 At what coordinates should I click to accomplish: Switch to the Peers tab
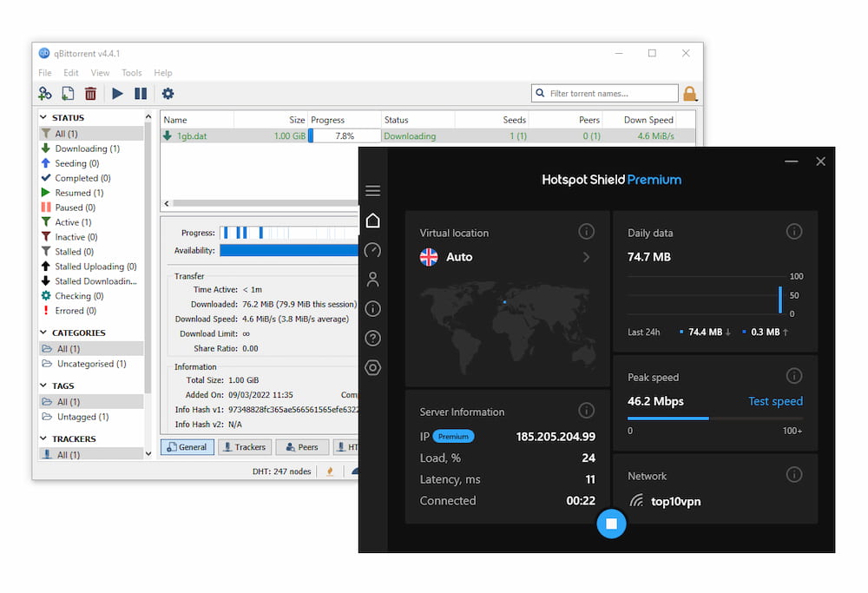pos(302,446)
